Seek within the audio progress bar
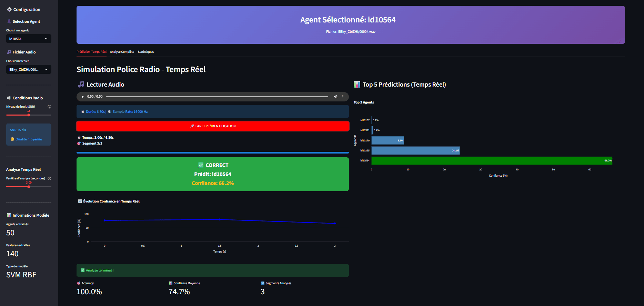This screenshot has height=306, width=644. point(217,97)
